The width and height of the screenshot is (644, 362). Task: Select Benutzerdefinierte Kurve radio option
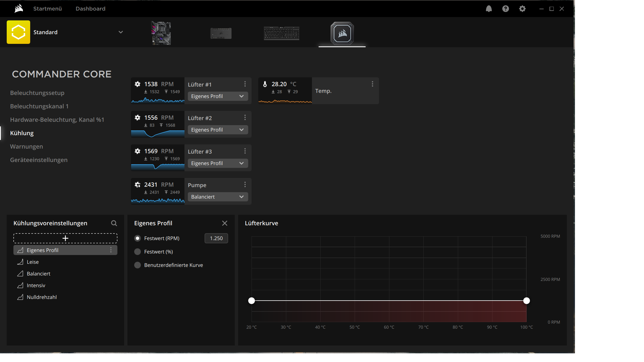point(138,265)
